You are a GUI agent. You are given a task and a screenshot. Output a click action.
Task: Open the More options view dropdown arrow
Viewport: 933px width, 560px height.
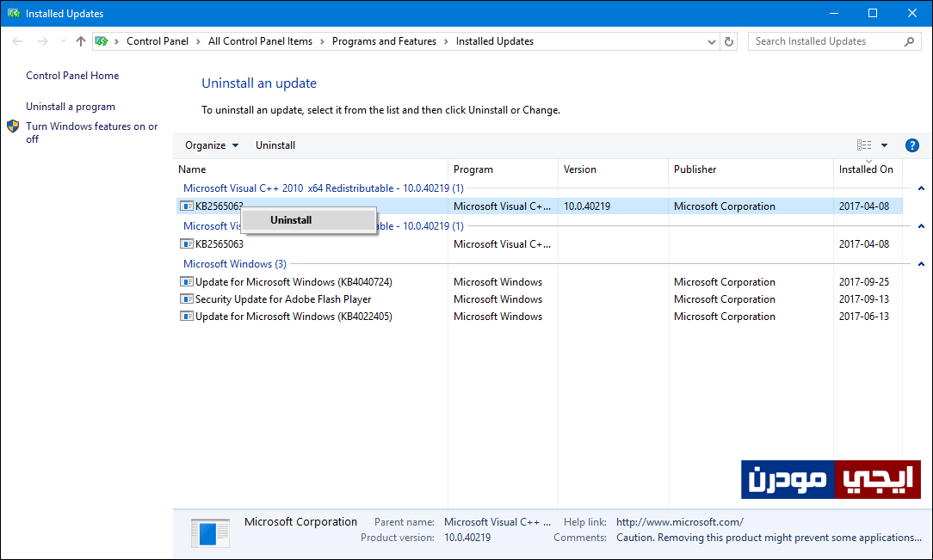(x=884, y=145)
